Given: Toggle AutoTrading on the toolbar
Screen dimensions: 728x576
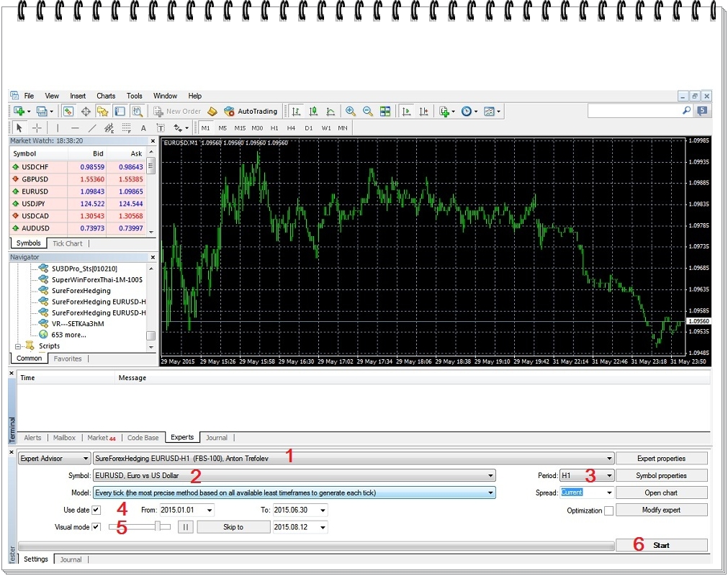Looking at the screenshot, I should coord(251,112).
